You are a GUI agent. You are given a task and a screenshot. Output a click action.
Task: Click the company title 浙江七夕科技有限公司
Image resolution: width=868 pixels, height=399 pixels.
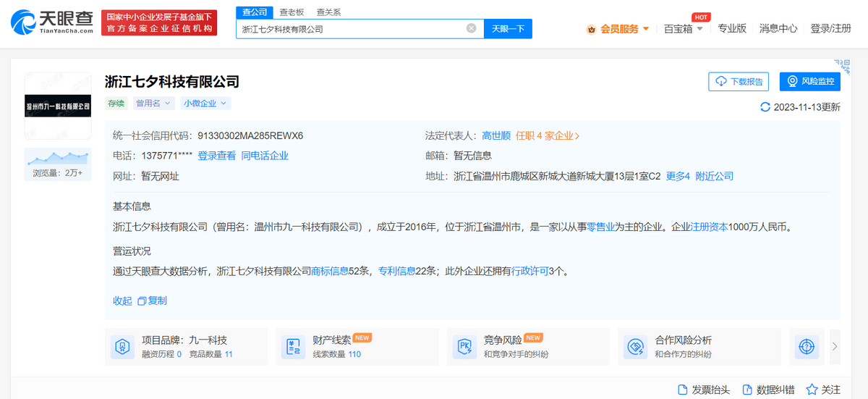click(x=171, y=81)
